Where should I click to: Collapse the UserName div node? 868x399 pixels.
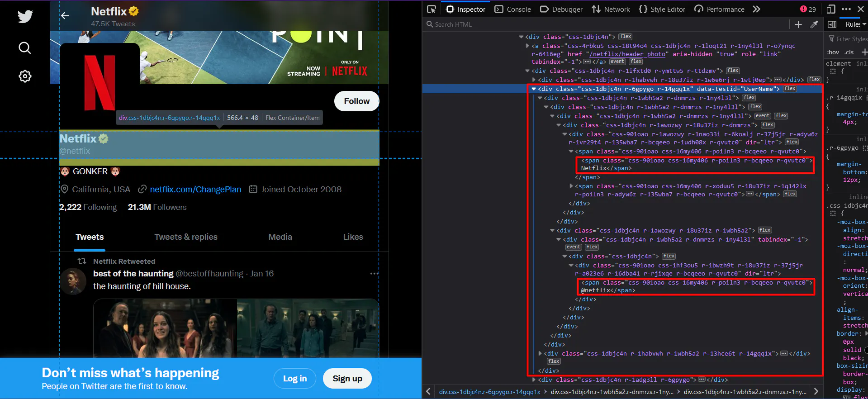(534, 89)
